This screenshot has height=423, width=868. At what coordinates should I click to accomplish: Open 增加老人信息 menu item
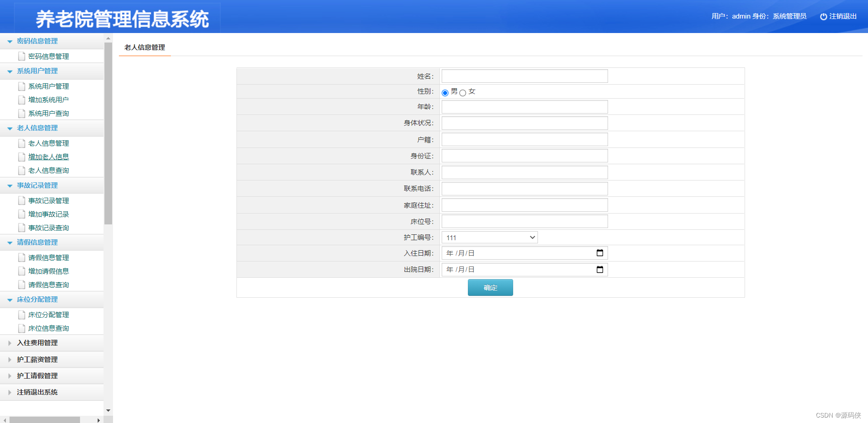coord(48,157)
